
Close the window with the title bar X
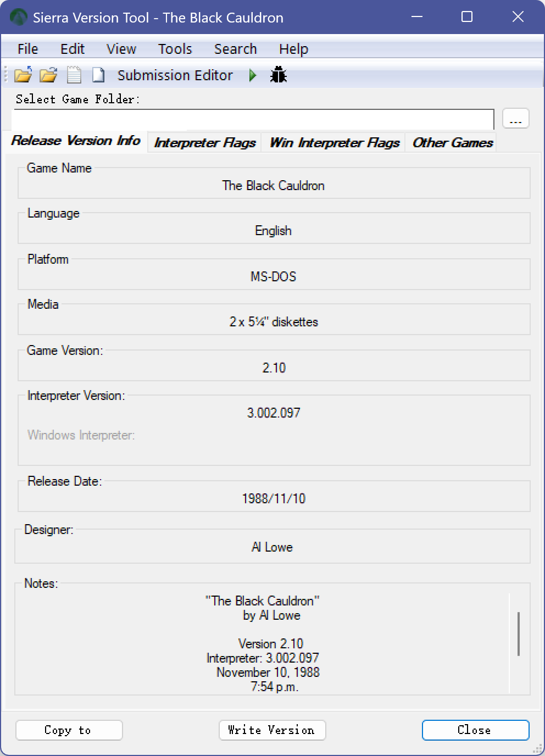(x=518, y=17)
